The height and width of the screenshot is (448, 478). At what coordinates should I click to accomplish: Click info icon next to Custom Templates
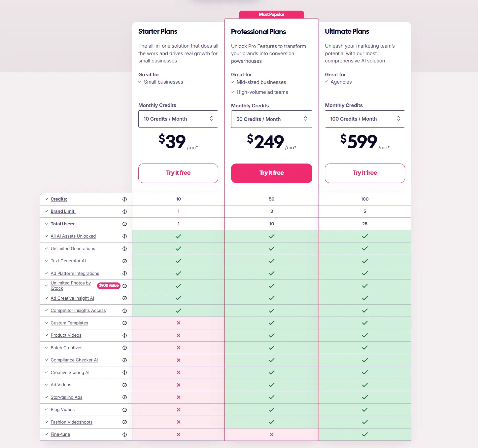pyautogui.click(x=124, y=323)
